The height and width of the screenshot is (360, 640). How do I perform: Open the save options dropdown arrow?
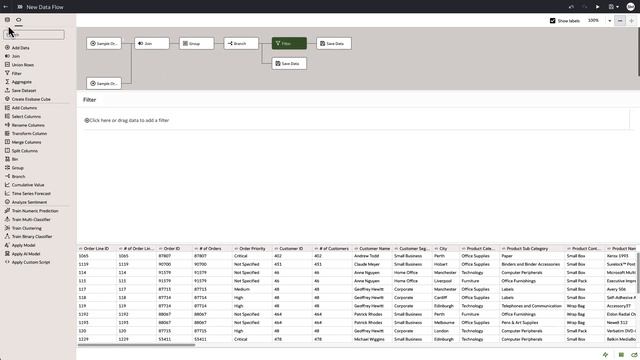[617, 7]
